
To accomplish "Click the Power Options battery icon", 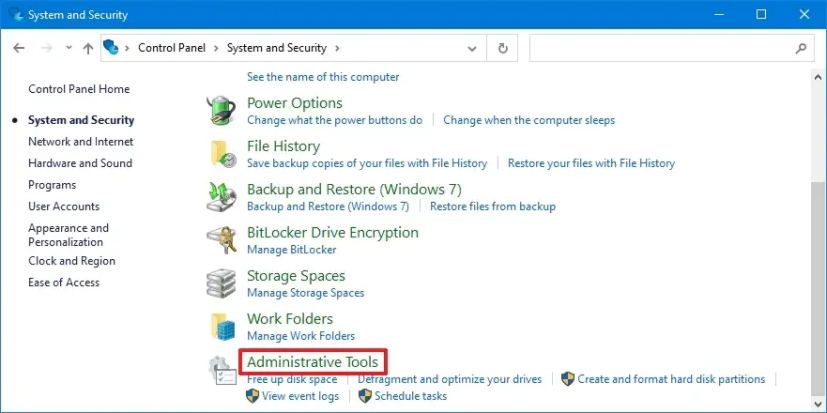I will point(222,109).
